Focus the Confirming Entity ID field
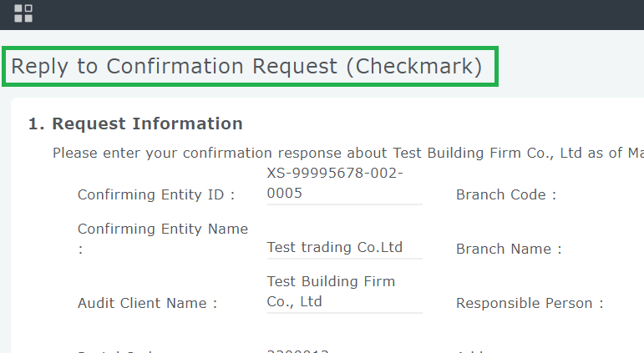The width and height of the screenshot is (644, 353). (x=344, y=184)
